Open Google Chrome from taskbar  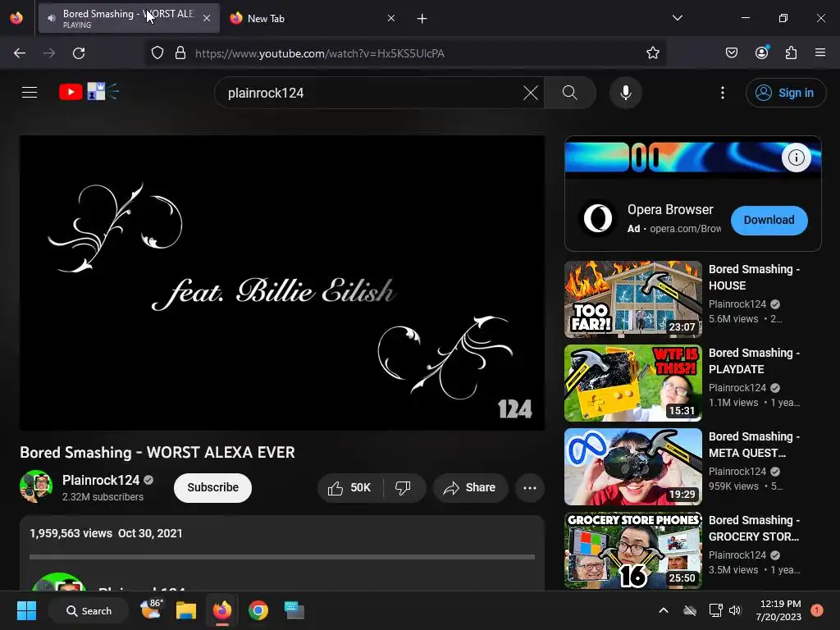point(258,610)
